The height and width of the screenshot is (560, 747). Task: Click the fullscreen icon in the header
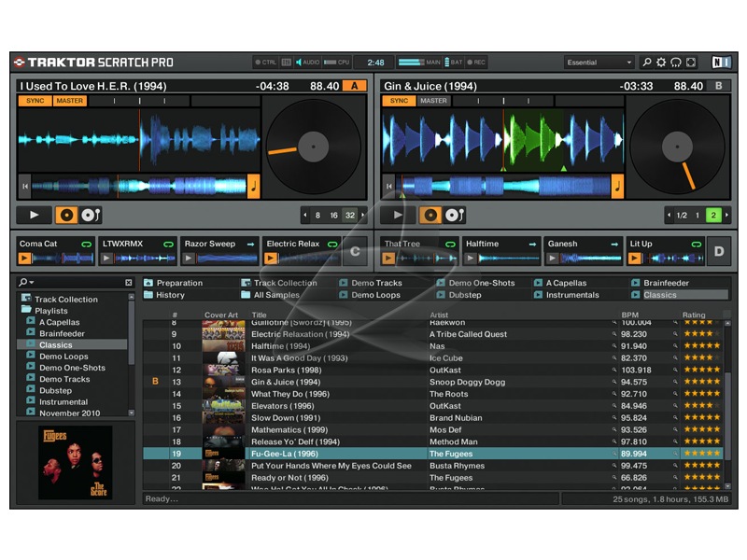(691, 63)
